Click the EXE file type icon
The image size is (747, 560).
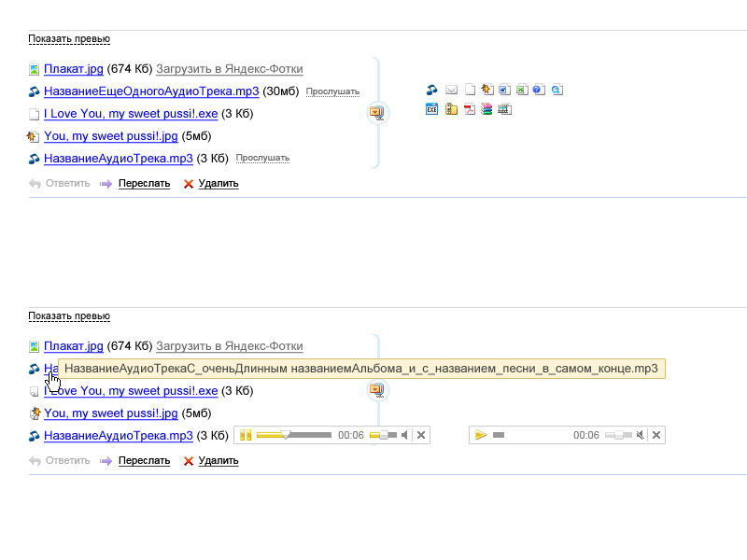coord(431,109)
